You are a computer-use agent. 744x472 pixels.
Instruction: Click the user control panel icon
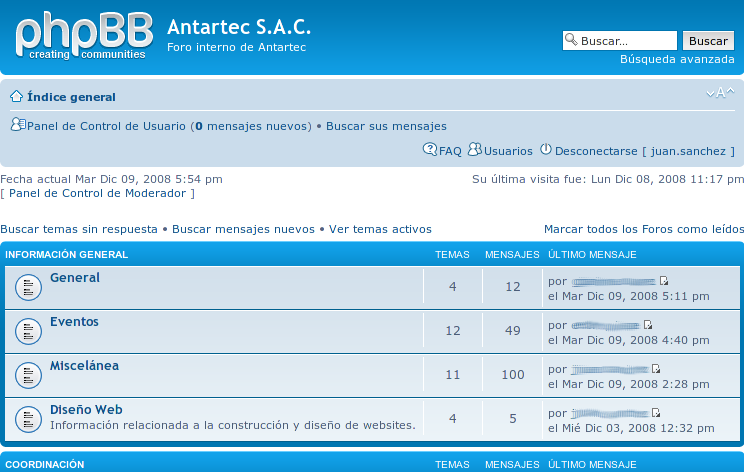pyautogui.click(x=18, y=125)
